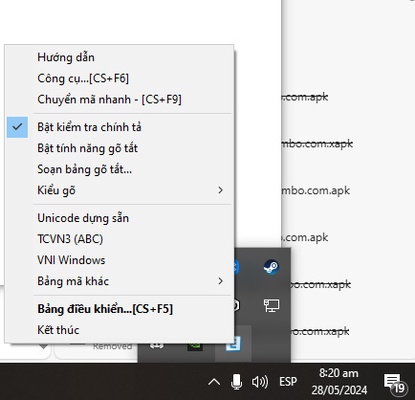Click the microphone icon in taskbar

point(236,382)
